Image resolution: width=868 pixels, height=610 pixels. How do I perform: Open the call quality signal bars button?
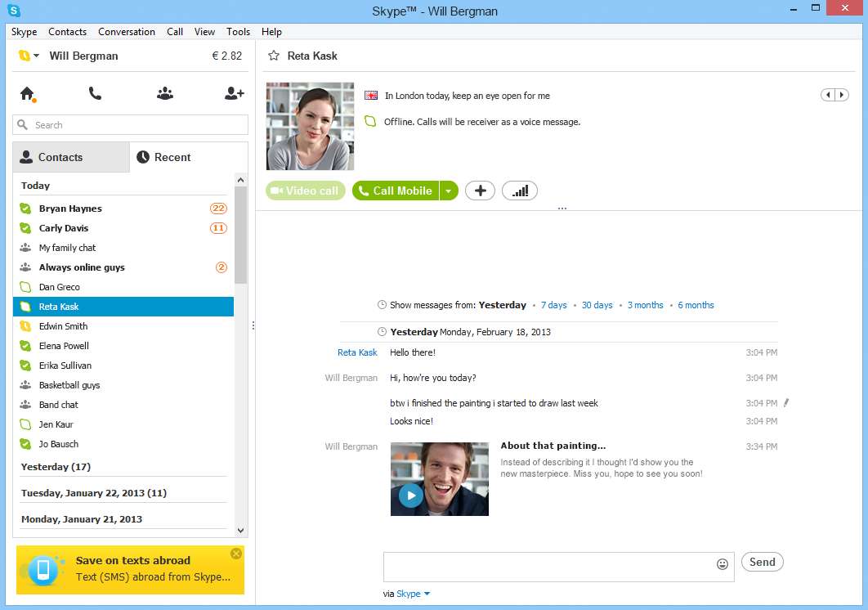click(519, 191)
